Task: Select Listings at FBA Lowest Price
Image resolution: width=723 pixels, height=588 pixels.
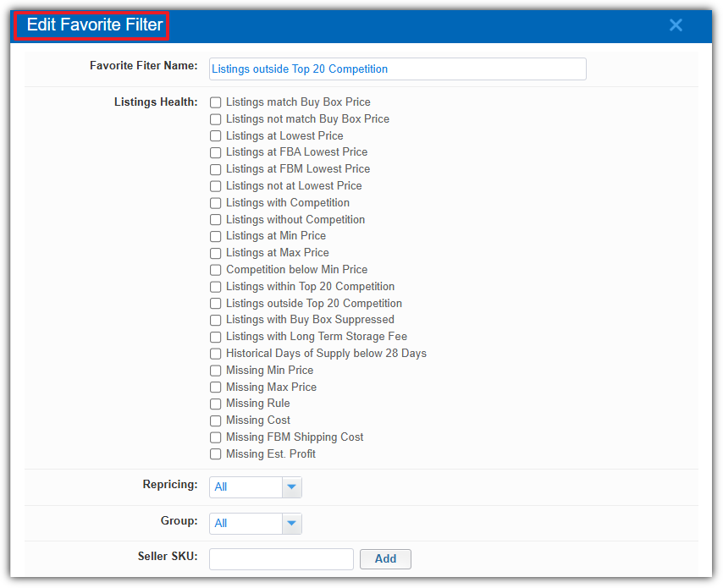Action: point(215,152)
